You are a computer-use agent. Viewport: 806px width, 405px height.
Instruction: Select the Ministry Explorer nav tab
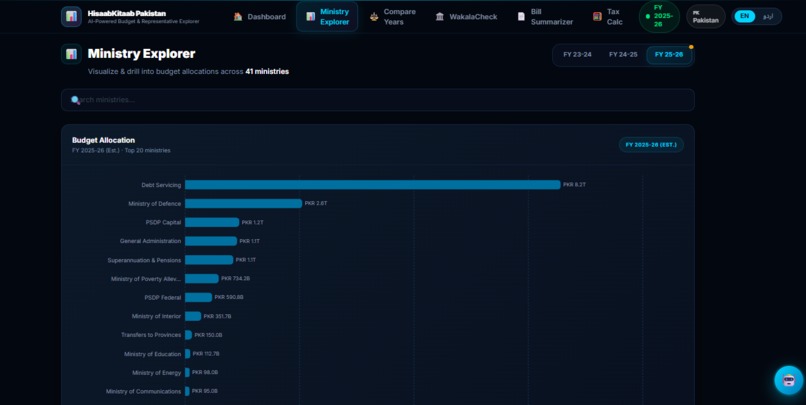(x=327, y=16)
